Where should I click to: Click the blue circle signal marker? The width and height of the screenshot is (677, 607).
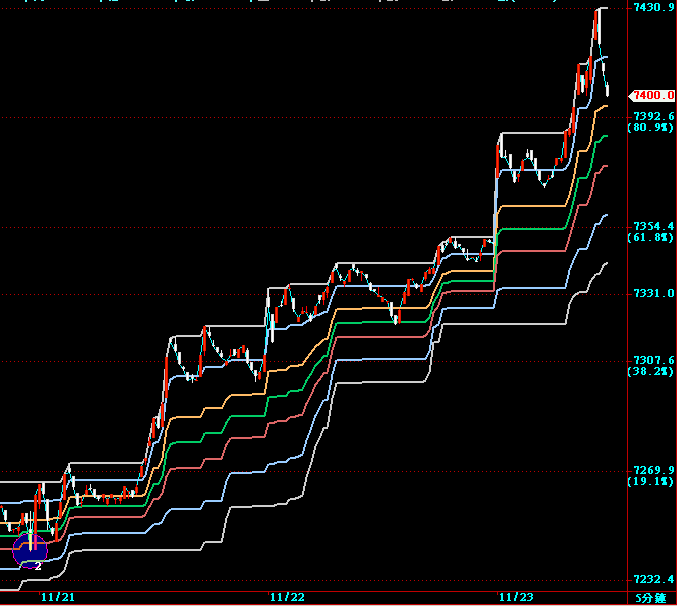click(x=30, y=548)
